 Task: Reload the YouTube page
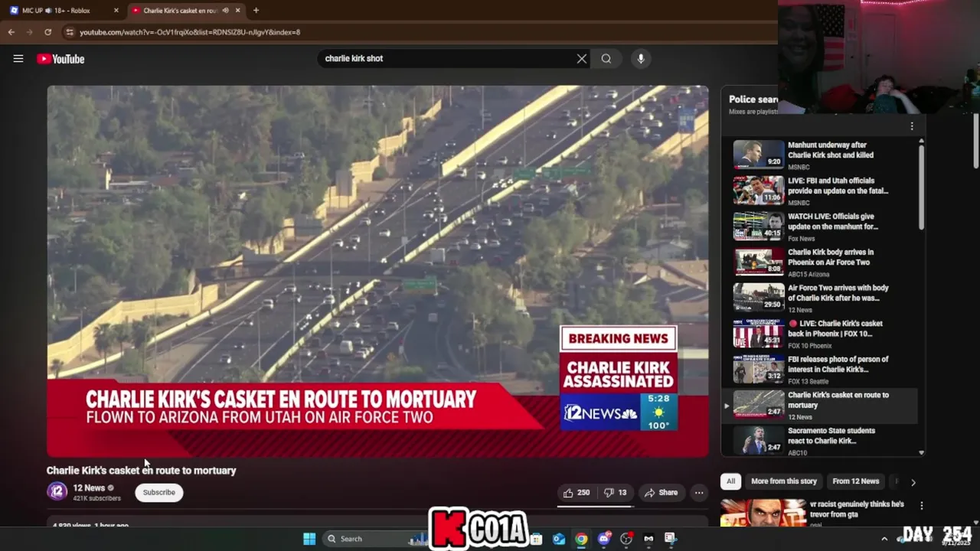point(47,32)
